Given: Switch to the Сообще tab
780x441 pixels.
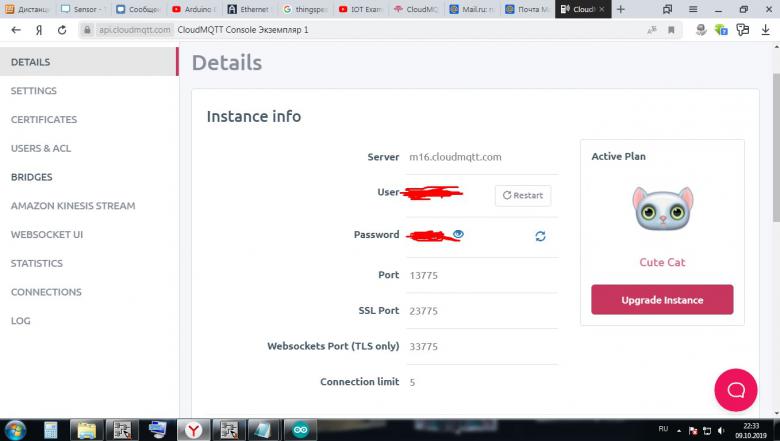Looking at the screenshot, I should point(139,9).
